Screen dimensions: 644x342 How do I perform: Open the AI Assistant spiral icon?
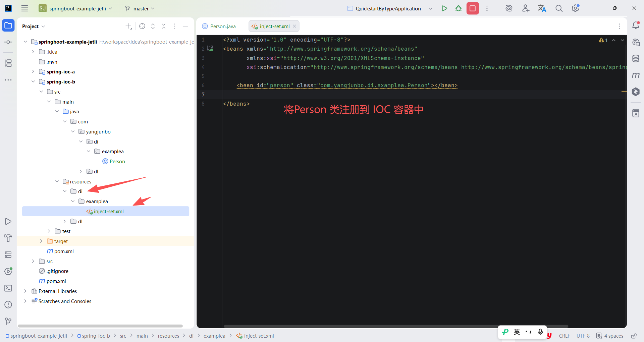point(509,8)
